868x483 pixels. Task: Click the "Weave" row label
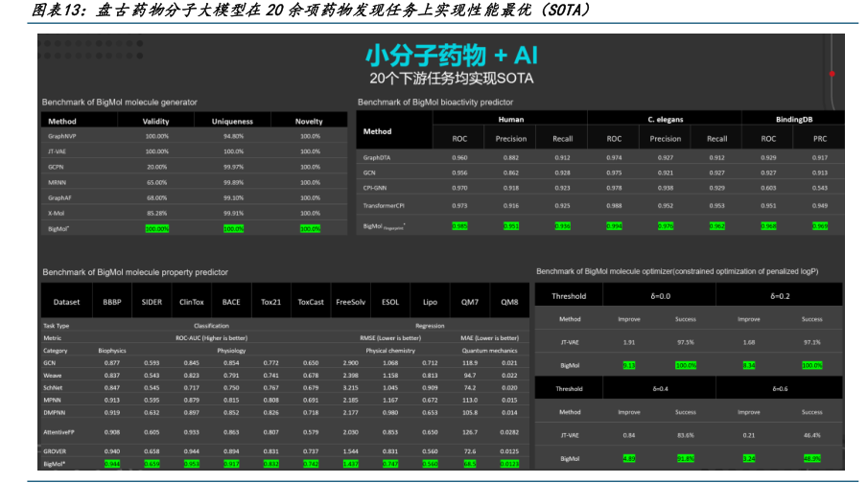[x=53, y=376]
